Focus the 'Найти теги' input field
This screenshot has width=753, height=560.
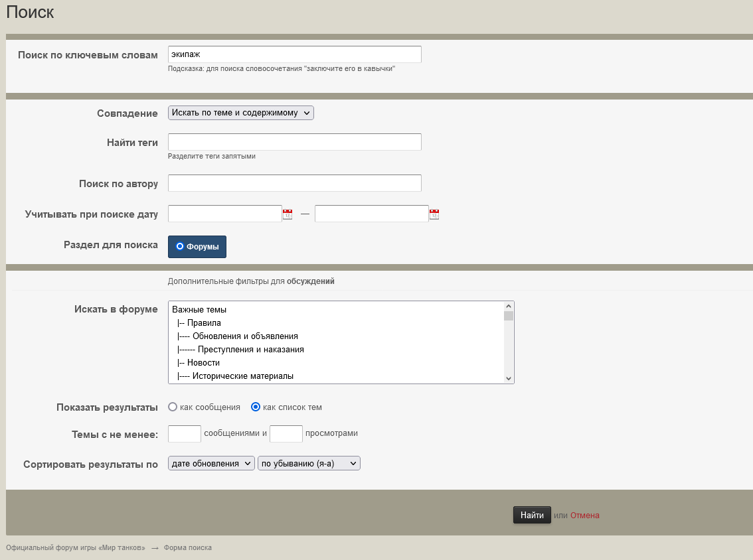(x=294, y=142)
